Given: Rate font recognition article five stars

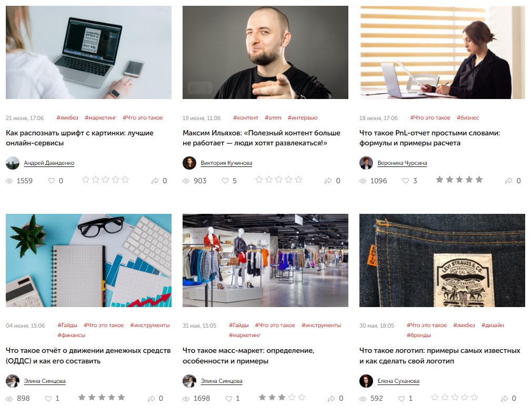Looking at the screenshot, I should tap(125, 180).
